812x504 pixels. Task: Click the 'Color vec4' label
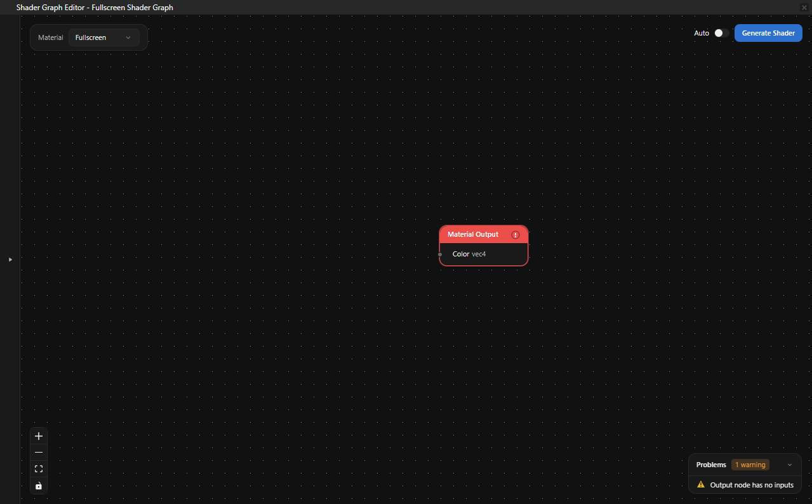point(469,254)
